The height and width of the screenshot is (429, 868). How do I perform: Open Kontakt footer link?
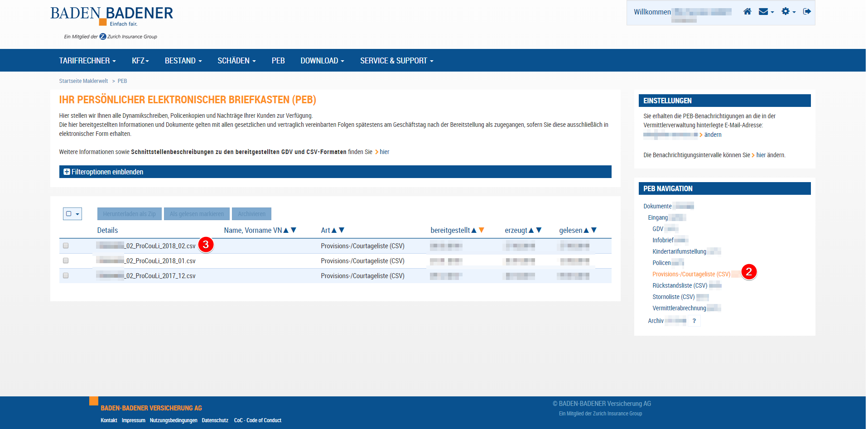point(109,420)
